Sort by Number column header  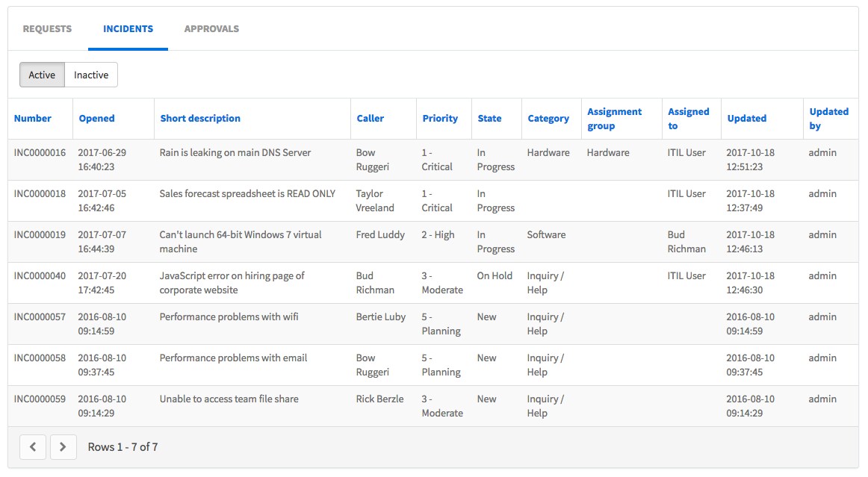pos(33,118)
